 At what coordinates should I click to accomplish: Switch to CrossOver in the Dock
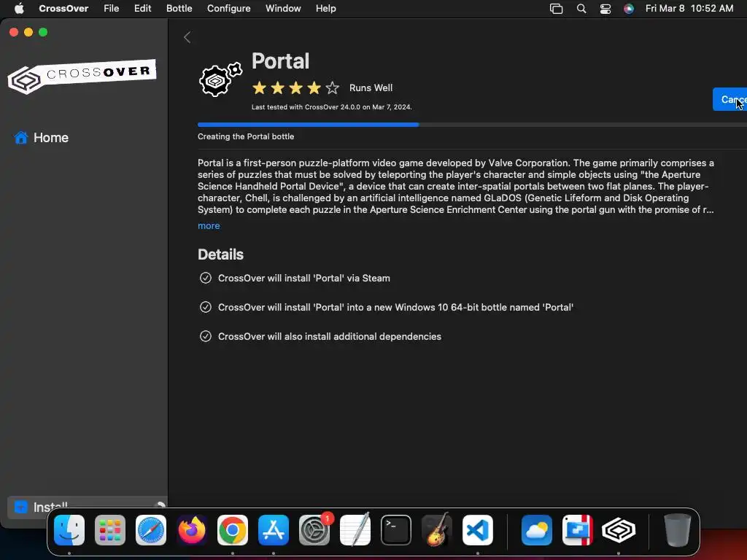tap(619, 530)
